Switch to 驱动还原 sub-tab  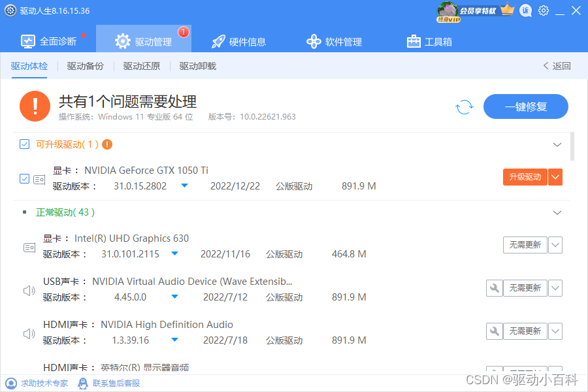142,67
